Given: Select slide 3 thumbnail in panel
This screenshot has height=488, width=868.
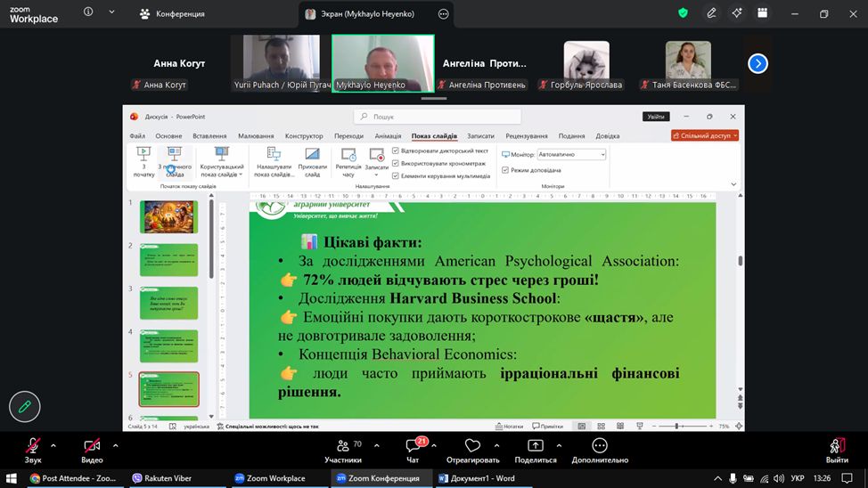Looking at the screenshot, I should coord(168,303).
